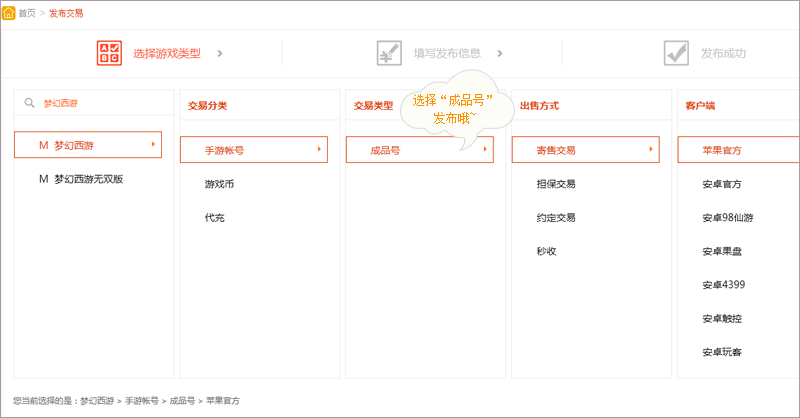Expand the 成品号 type arrow

coord(485,150)
